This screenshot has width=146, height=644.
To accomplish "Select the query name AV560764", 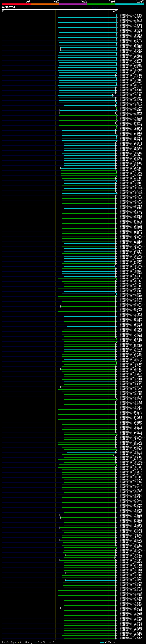I will [8, 8].
